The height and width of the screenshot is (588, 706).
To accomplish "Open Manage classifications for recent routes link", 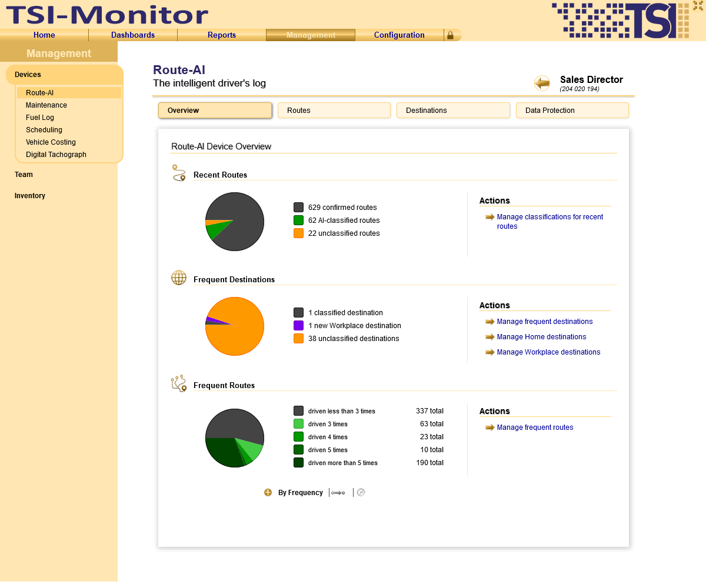I will click(x=550, y=222).
